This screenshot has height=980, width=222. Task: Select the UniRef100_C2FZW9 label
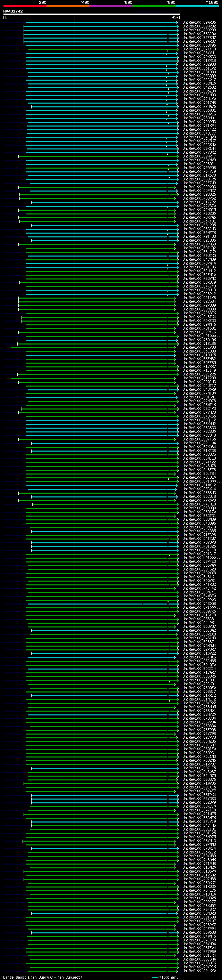click(199, 183)
